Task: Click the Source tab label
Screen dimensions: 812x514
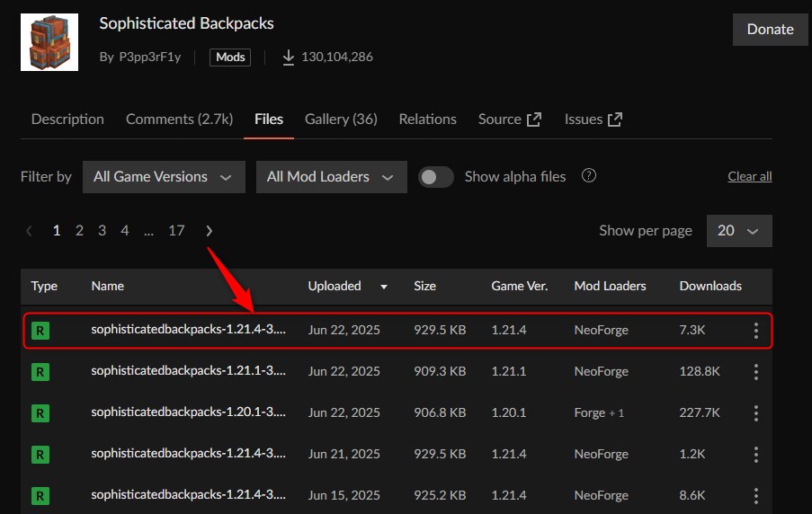Action: [x=499, y=120]
